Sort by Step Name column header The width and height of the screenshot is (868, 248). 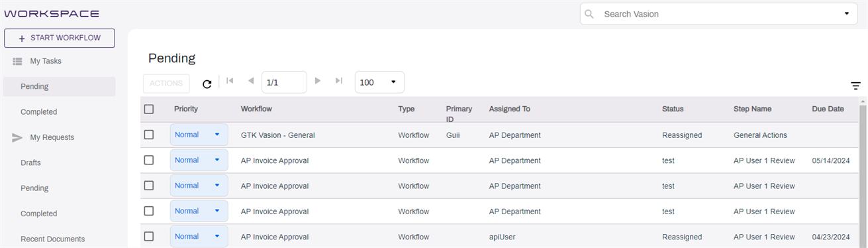(x=753, y=109)
